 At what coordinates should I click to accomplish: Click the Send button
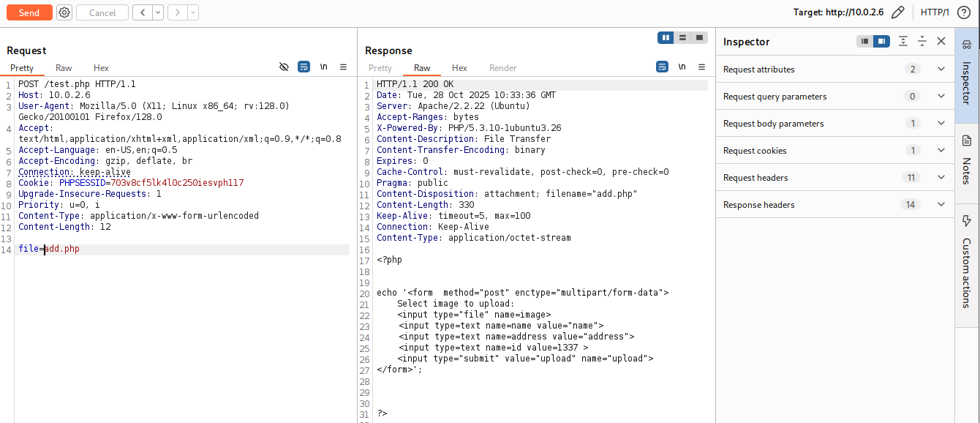click(x=29, y=12)
